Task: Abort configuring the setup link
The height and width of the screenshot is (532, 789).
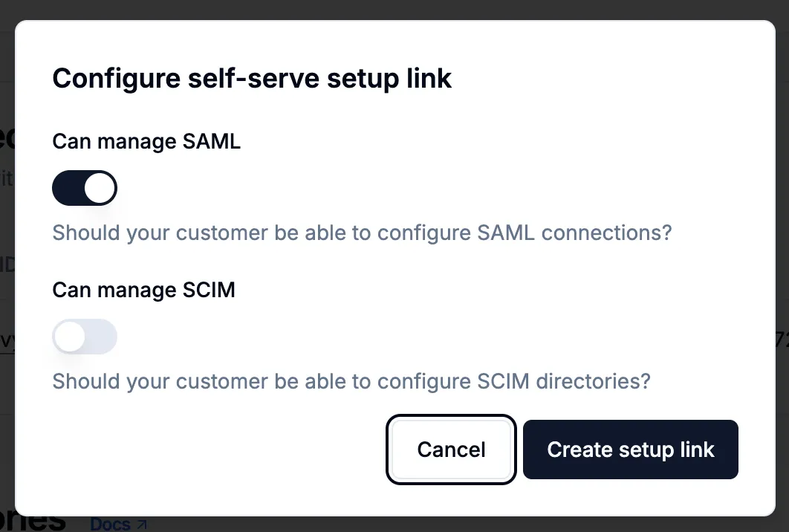Action: (450, 449)
